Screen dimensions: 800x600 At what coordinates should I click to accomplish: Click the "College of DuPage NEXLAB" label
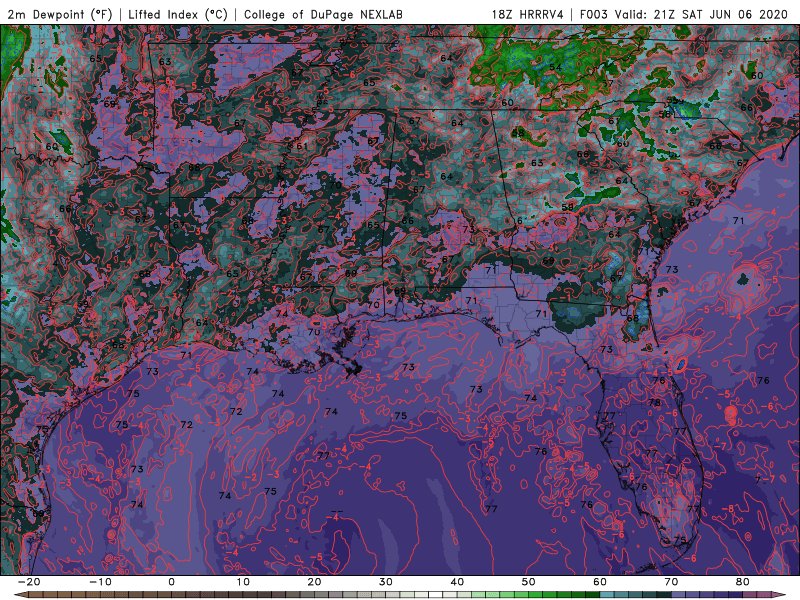323,15
